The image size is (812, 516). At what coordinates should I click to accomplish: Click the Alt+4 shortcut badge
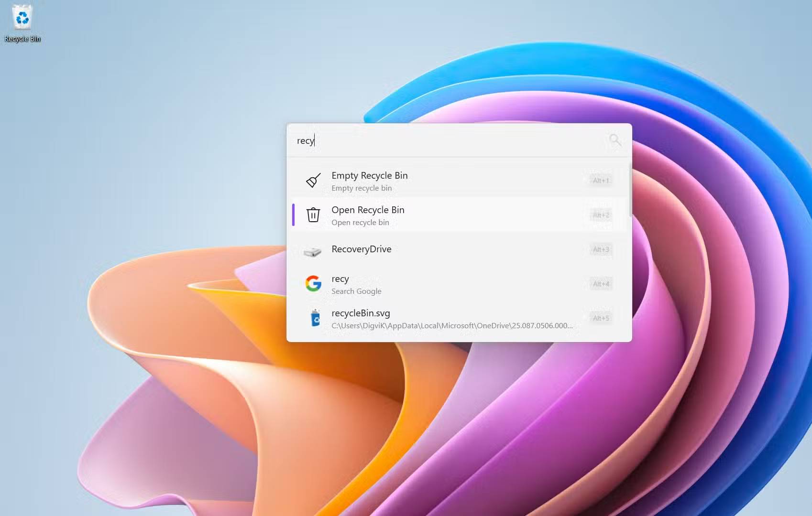click(x=600, y=284)
